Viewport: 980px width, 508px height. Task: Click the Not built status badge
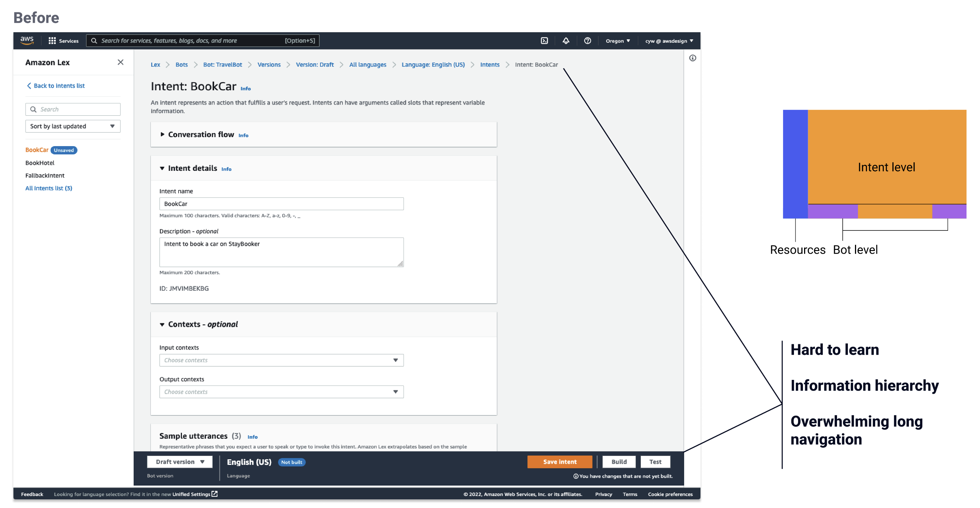292,462
